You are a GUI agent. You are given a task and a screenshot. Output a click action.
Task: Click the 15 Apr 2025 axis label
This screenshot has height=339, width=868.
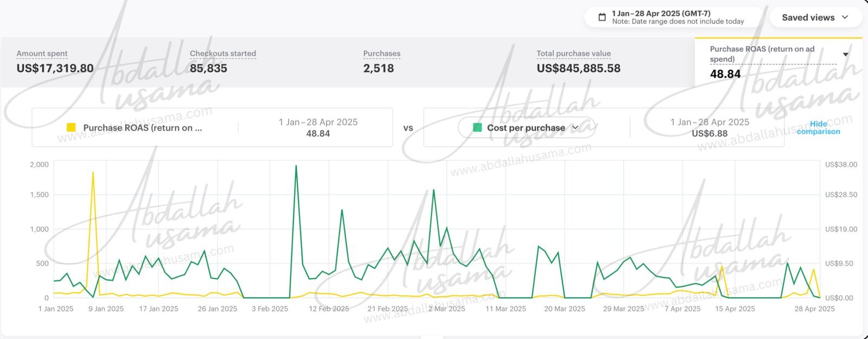(x=735, y=309)
